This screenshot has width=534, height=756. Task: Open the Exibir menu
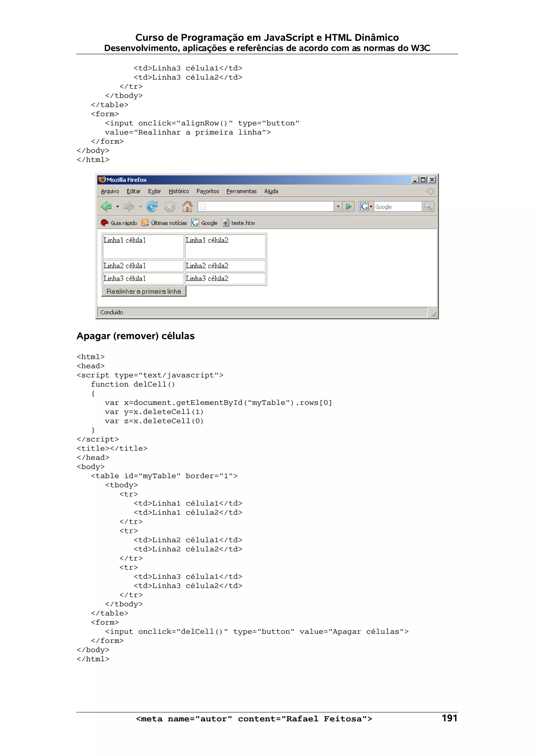point(154,191)
